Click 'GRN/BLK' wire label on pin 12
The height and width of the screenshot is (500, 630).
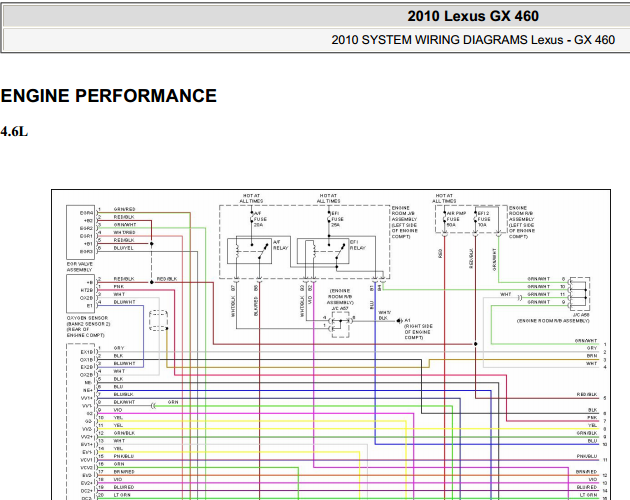point(124,433)
